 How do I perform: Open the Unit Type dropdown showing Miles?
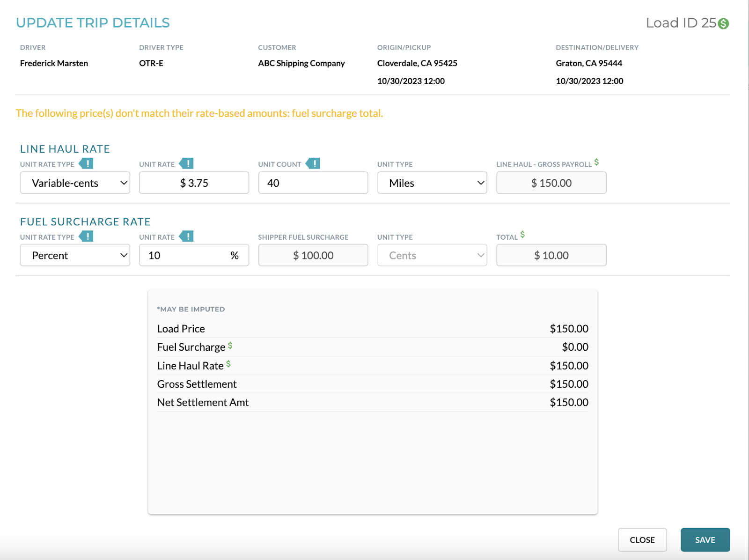tap(432, 183)
